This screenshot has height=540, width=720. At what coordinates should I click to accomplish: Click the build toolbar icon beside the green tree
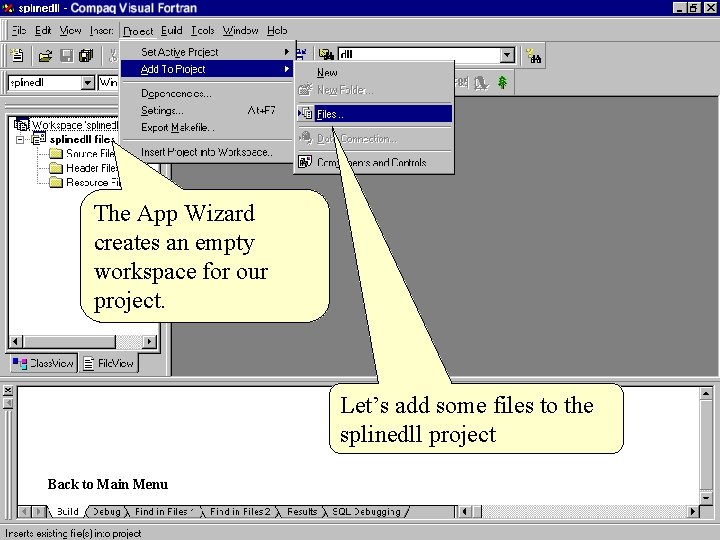click(x=481, y=83)
